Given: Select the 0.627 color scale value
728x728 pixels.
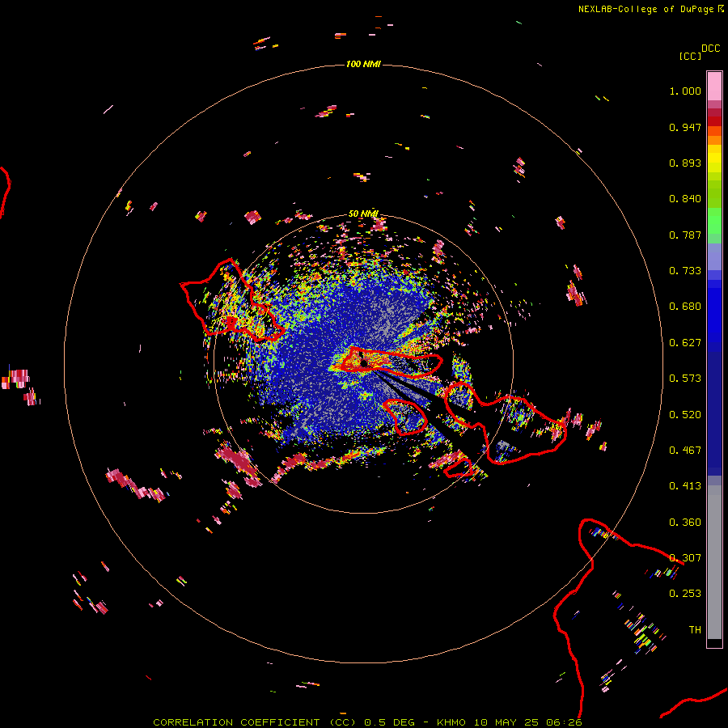Looking at the screenshot, I should (x=685, y=343).
